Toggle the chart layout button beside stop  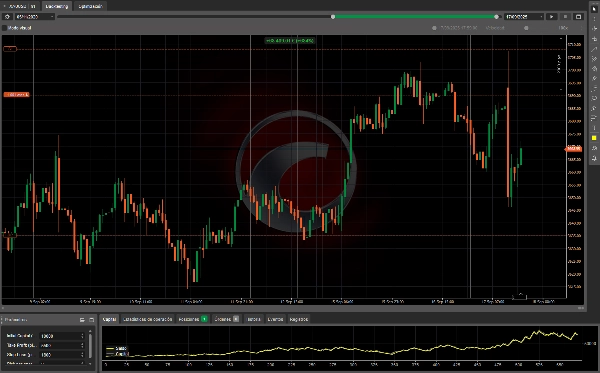click(x=578, y=17)
